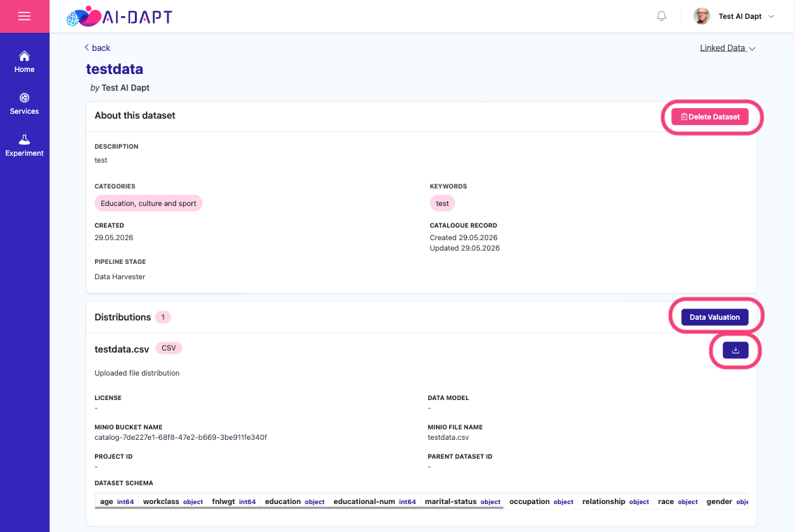Open the notifications bell
Viewport: 795px width, 532px height.
(x=661, y=16)
